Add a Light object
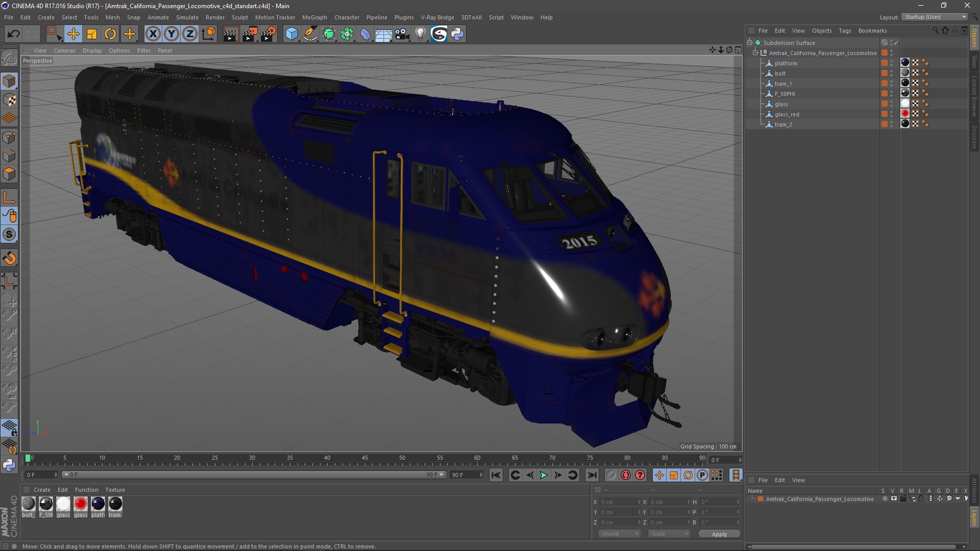This screenshot has height=551, width=980. tap(420, 34)
